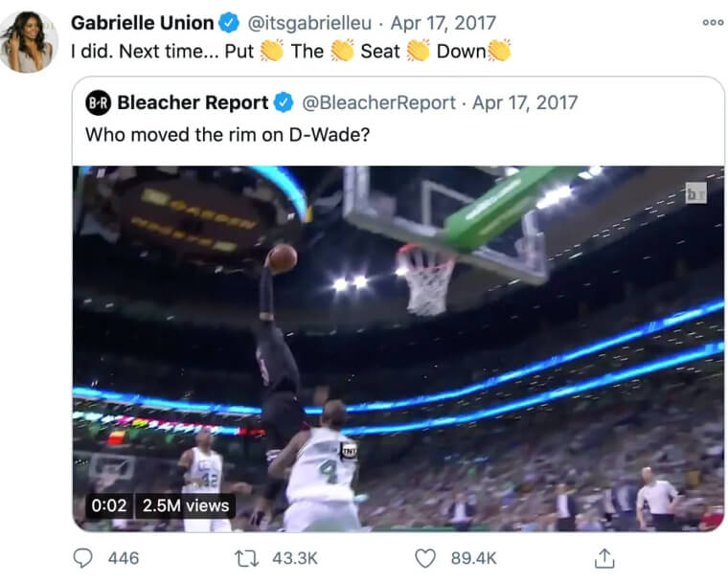The image size is (728, 582).
Task: Open the quoted tweet text about D-Wade
Action: 227,135
